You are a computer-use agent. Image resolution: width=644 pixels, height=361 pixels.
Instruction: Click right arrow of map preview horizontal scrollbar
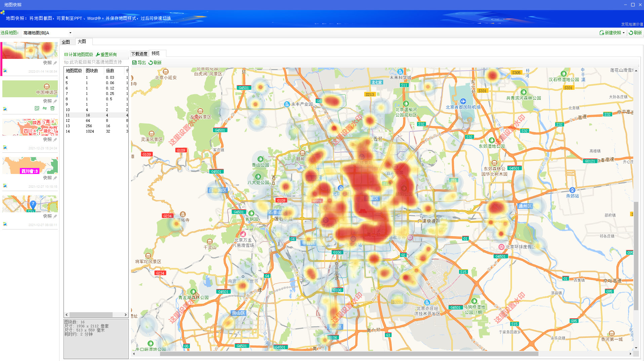pos(630,354)
